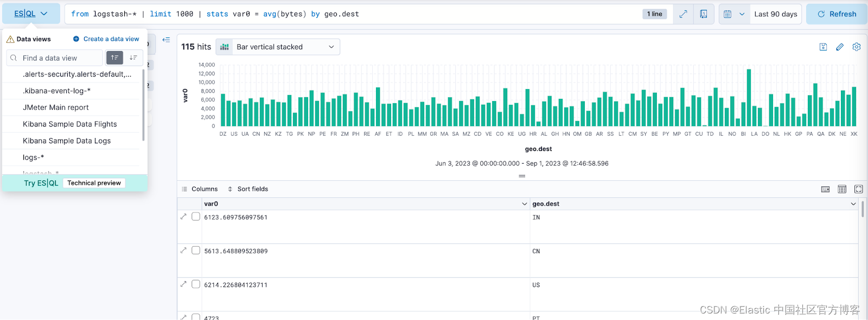Sort data views descending
Image resolution: width=868 pixels, height=320 pixels.
point(133,58)
